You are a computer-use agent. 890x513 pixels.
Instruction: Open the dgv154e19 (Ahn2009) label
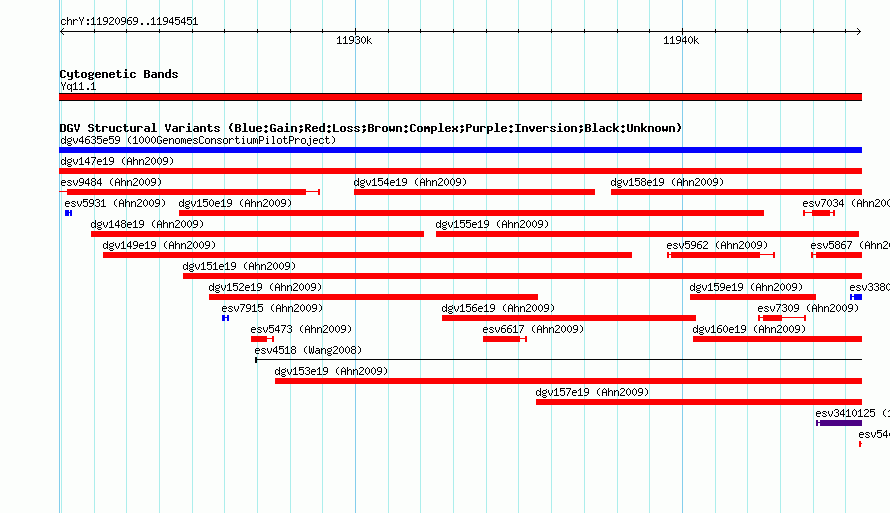410,182
